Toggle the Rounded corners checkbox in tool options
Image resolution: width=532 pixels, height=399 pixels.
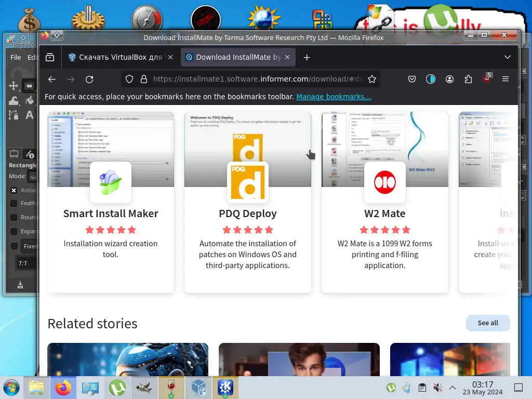click(14, 217)
